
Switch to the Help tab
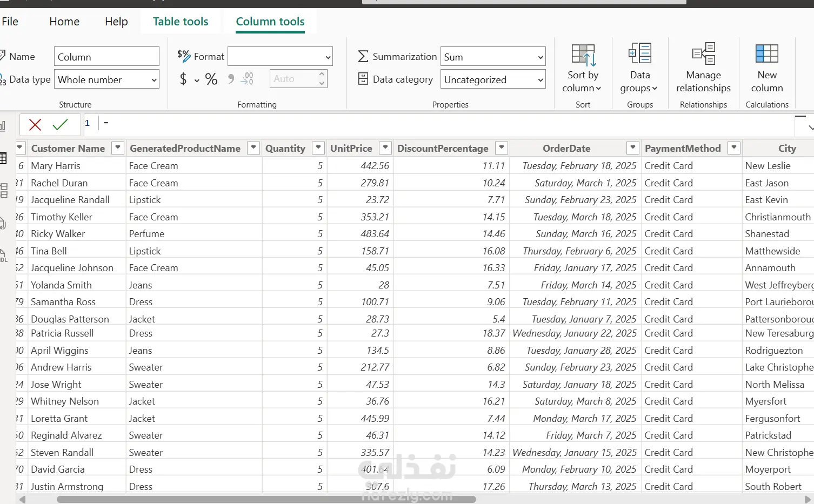tap(116, 22)
